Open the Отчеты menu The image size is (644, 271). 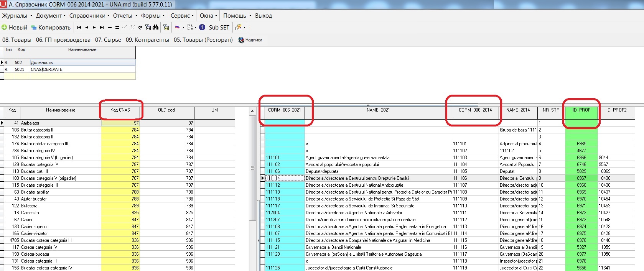pos(125,16)
